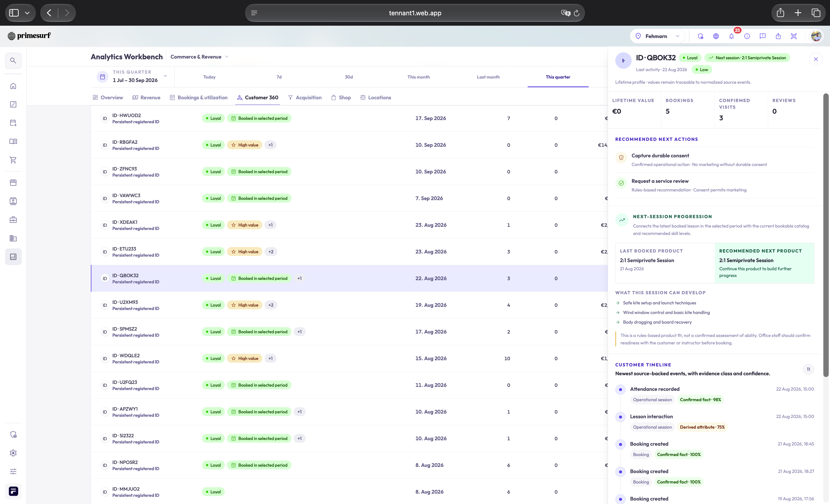
Task: Open the home icon in sidebar
Action: tap(13, 86)
